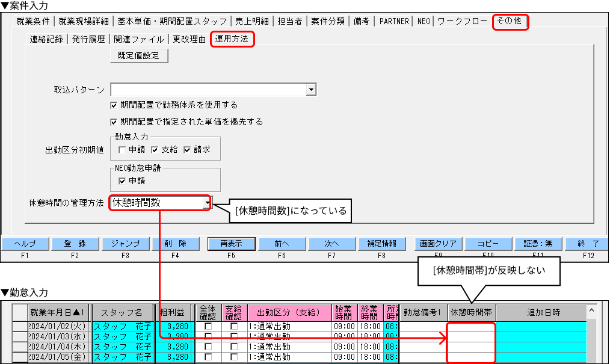Switch to the 関連ファイル sub-tab
Screen dimensions: 616x364
[x=139, y=39]
